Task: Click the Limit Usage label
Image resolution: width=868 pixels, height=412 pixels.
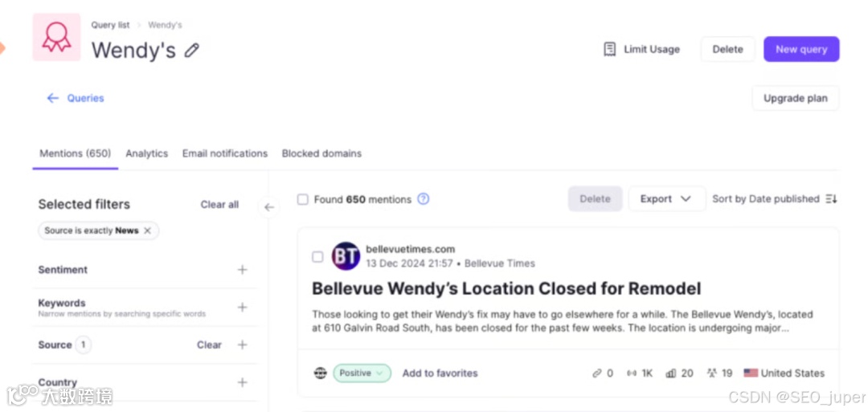Action: click(652, 49)
